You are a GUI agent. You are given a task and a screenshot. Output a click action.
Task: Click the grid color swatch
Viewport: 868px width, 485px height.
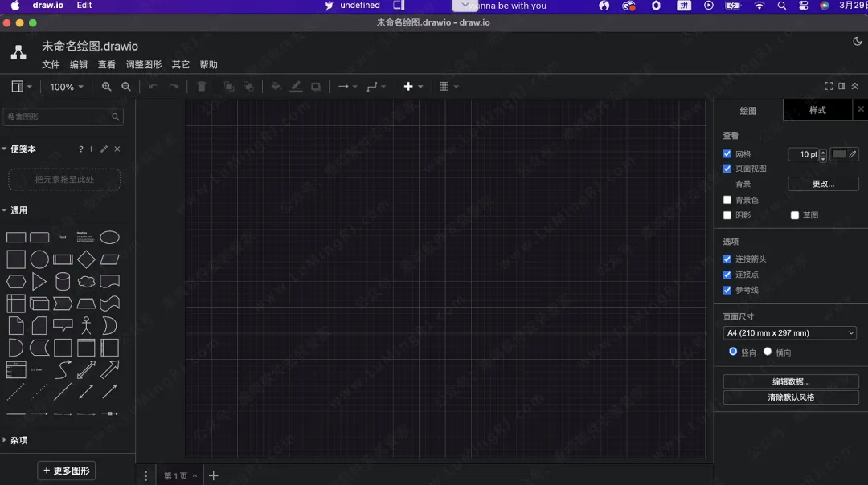click(840, 154)
